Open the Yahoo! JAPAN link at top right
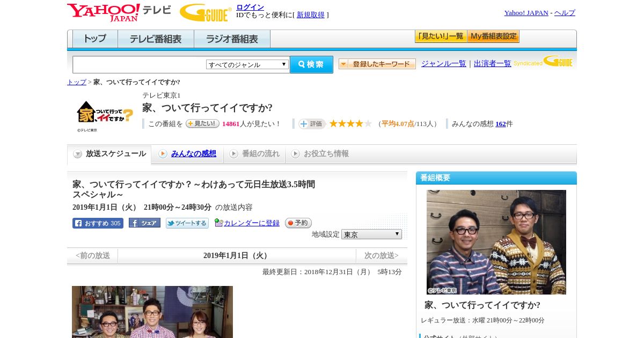The height and width of the screenshot is (338, 644). 526,13
